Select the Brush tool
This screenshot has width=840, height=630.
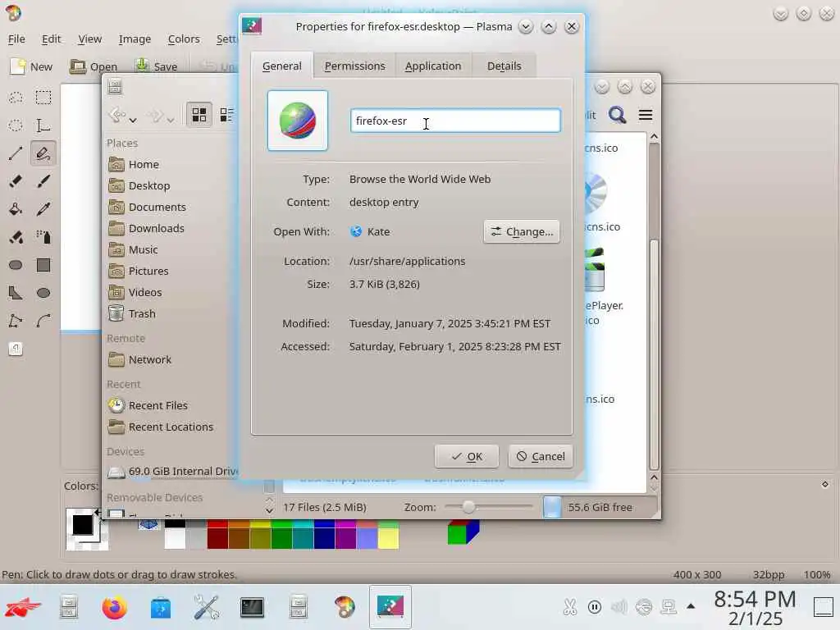coord(43,181)
